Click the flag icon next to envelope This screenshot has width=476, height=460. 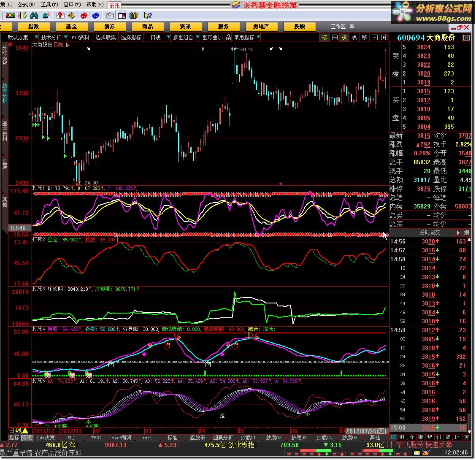[x=426, y=453]
